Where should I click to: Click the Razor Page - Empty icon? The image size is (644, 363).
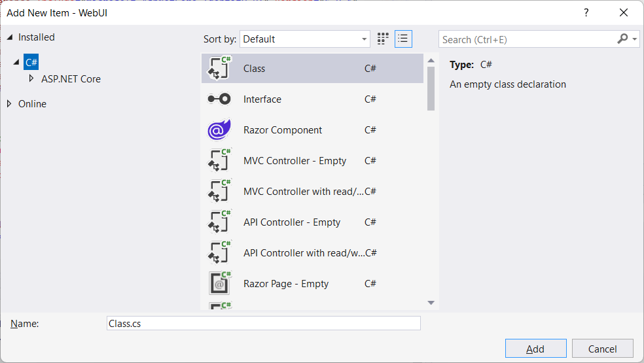[219, 283]
